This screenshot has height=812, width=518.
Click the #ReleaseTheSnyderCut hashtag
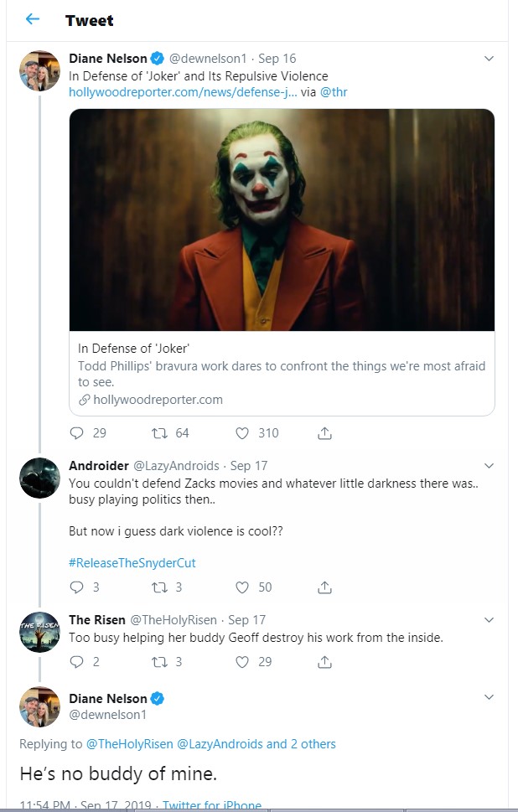pyautogui.click(x=132, y=563)
